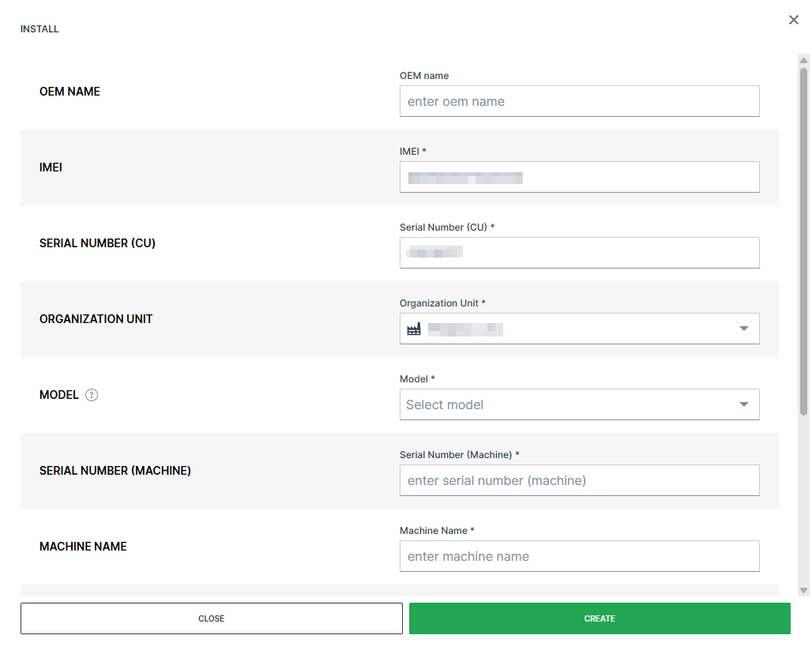Close the Install dialog with the X icon
Image resolution: width=812 pixels, height=654 pixels.
[794, 20]
